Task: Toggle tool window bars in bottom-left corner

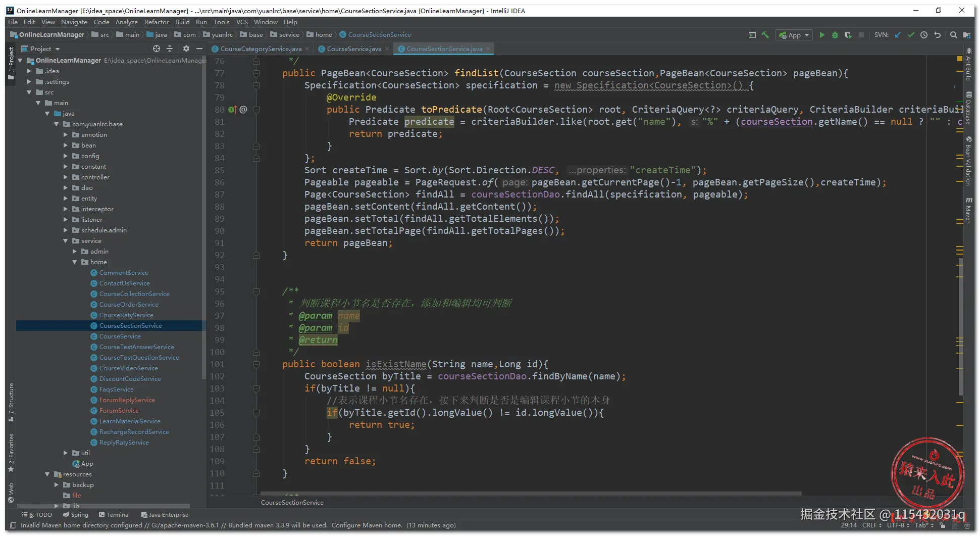Action: [13, 525]
